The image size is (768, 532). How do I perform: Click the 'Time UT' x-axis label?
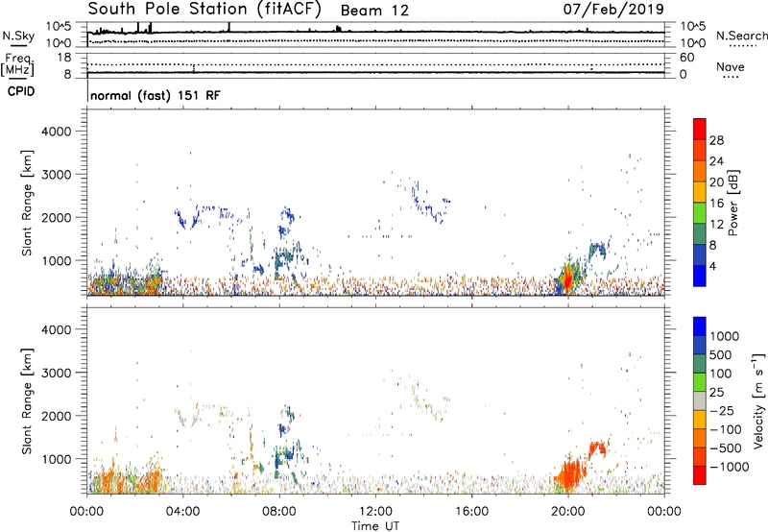(375, 526)
